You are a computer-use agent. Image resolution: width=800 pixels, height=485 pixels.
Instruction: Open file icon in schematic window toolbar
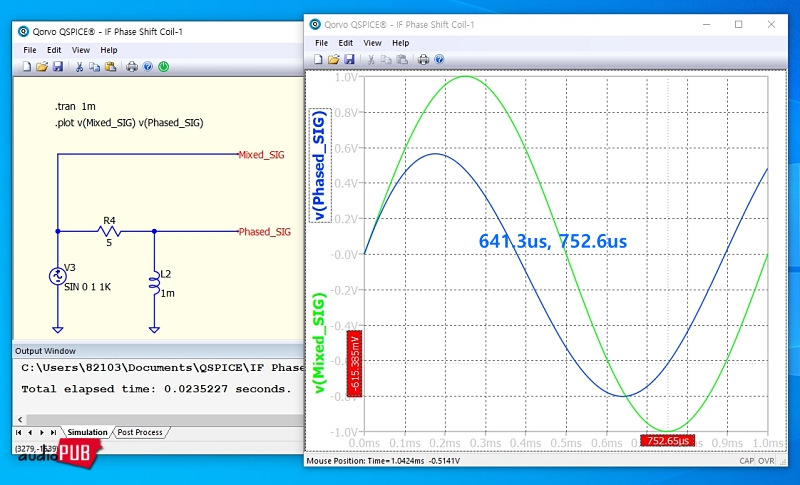[42, 67]
